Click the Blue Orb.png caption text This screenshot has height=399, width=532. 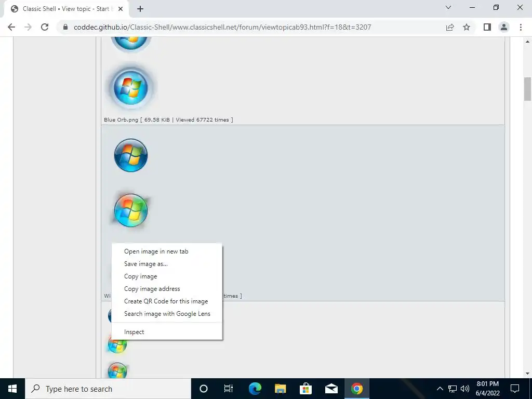168,120
